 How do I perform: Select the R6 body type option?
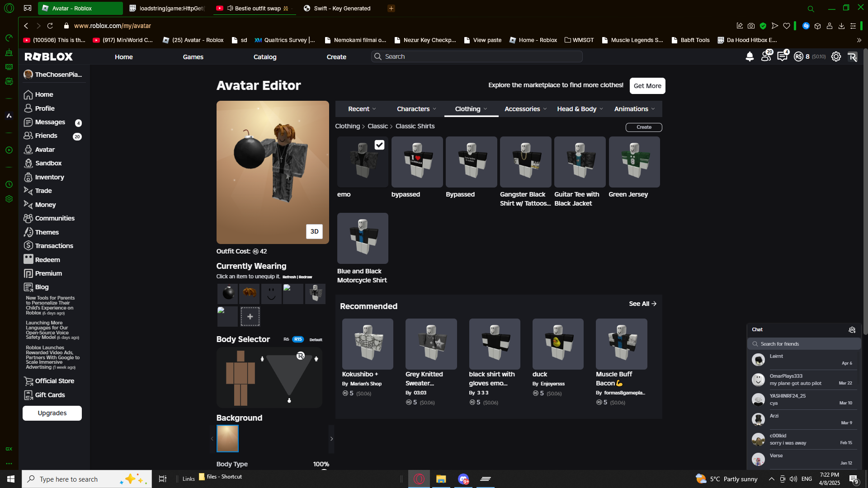click(286, 339)
